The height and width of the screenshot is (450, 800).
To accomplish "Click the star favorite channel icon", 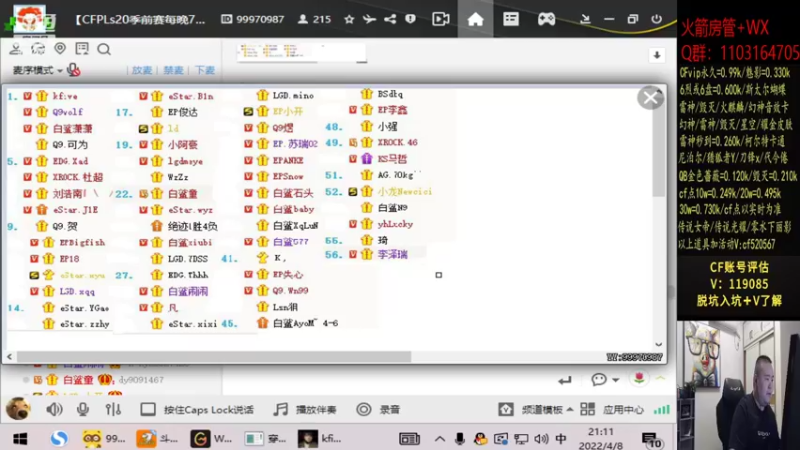I will (349, 19).
